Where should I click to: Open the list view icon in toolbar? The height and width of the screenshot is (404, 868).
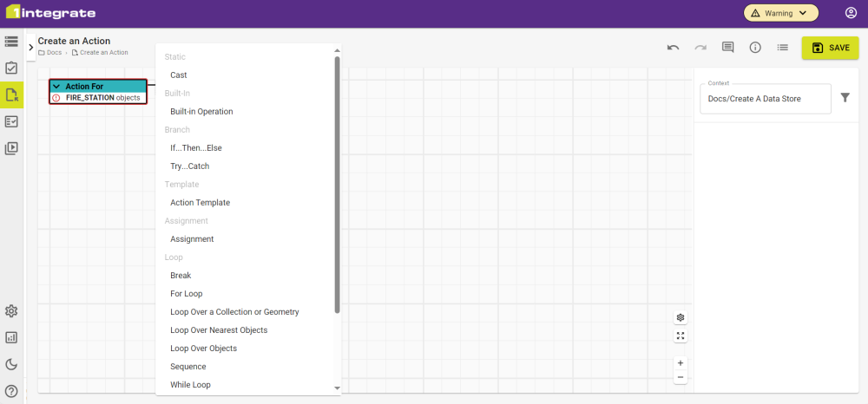click(783, 48)
